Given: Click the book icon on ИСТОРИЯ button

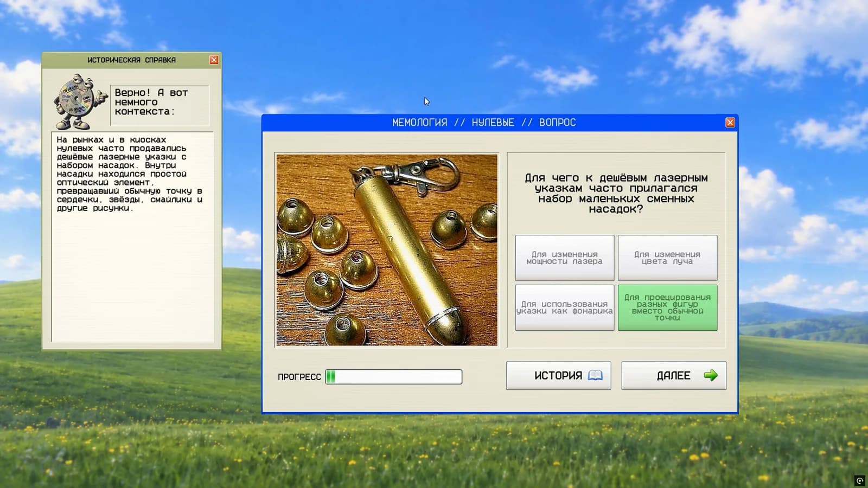Looking at the screenshot, I should (x=595, y=375).
